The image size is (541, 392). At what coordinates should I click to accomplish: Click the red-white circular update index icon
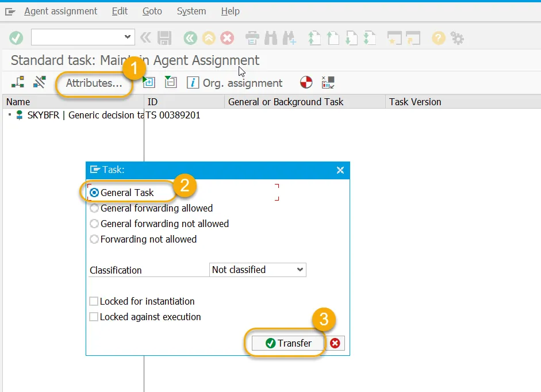306,82
